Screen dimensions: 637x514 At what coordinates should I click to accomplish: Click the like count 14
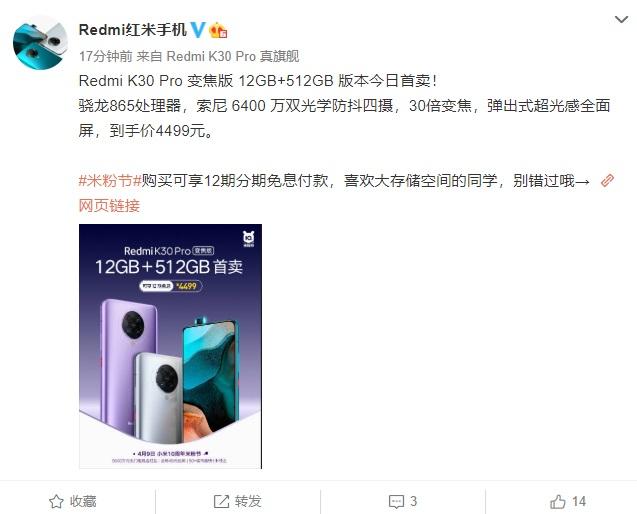click(x=578, y=501)
